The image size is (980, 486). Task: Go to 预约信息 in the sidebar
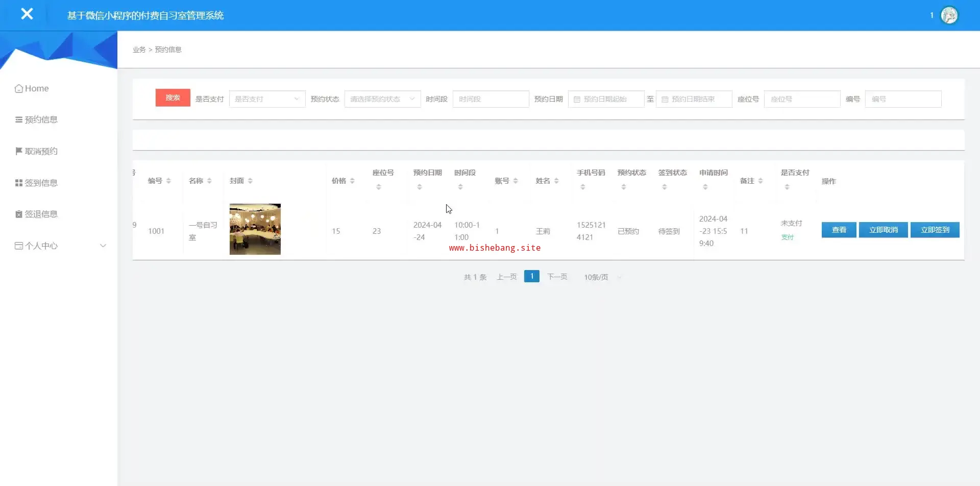(x=41, y=119)
